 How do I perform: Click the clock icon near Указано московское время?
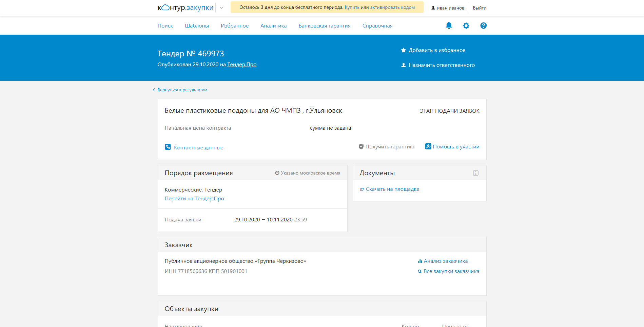(277, 173)
